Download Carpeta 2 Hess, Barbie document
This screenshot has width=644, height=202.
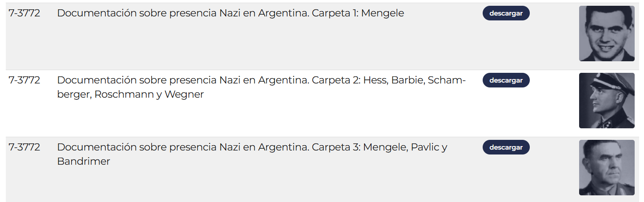506,80
